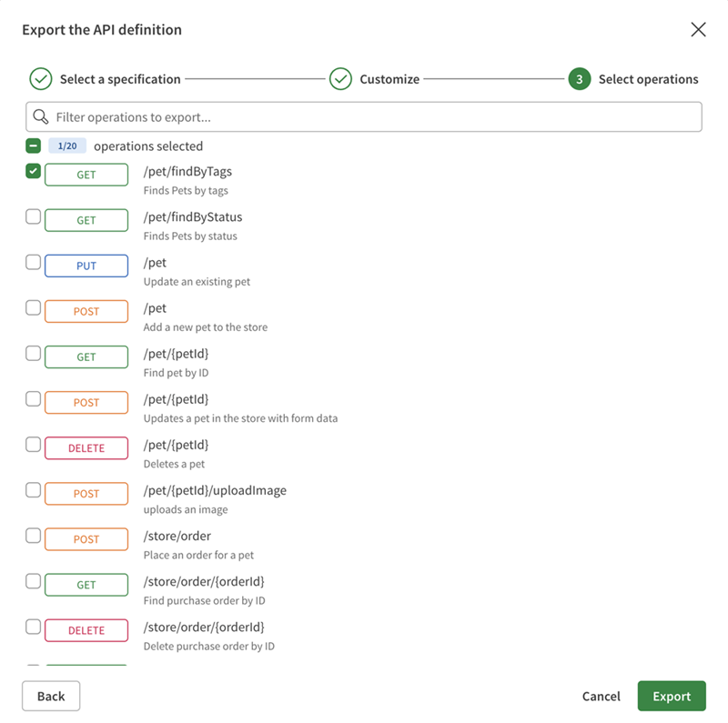This screenshot has width=728, height=723.
Task: Click the magnifier icon in filter box
Action: (x=40, y=116)
